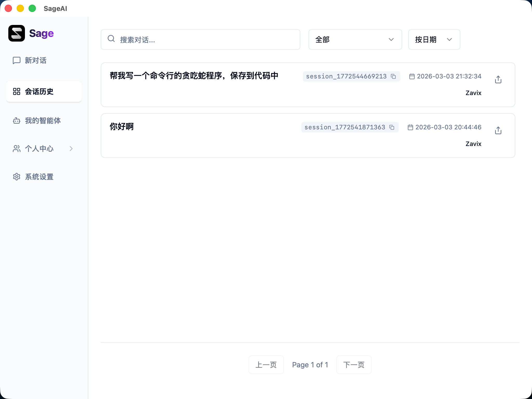Switch to 会话历史 in the sidebar
This screenshot has width=532, height=399.
coord(39,91)
